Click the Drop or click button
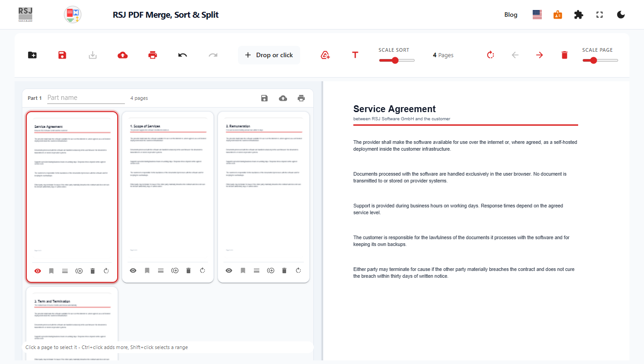The width and height of the screenshot is (644, 364). (x=269, y=55)
